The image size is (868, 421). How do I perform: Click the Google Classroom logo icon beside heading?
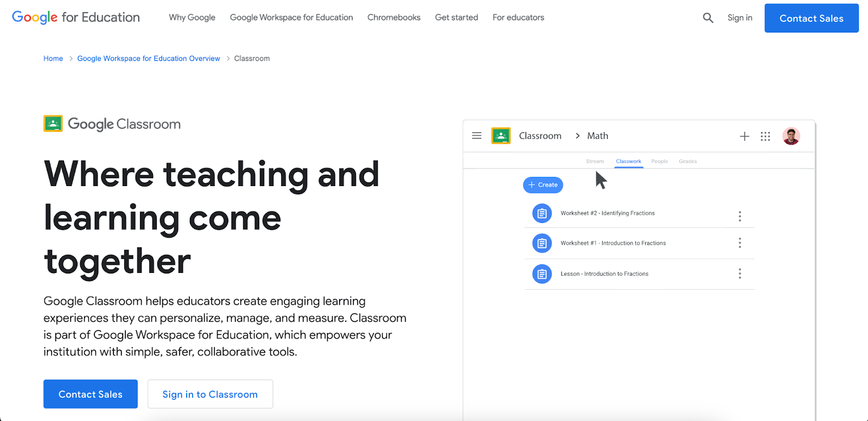(x=53, y=124)
